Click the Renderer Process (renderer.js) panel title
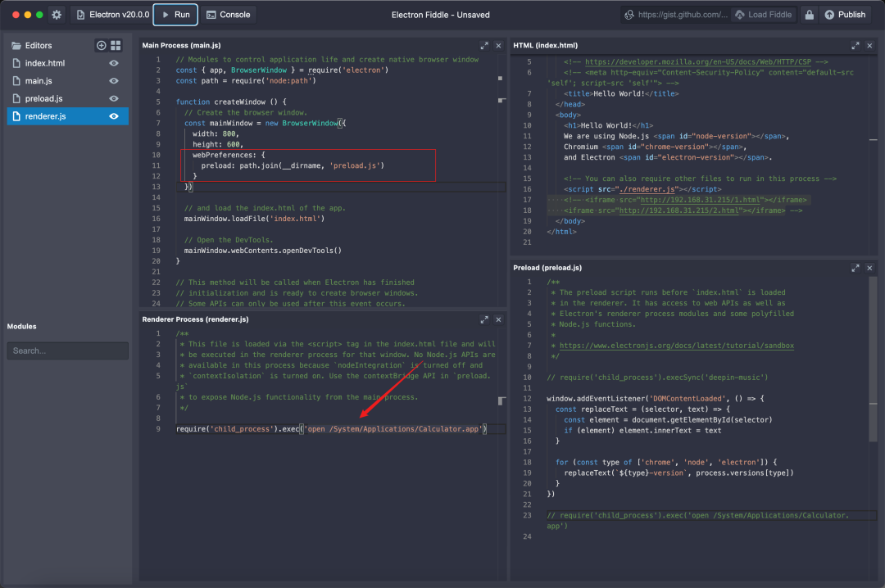The height and width of the screenshot is (588, 885). click(x=195, y=319)
